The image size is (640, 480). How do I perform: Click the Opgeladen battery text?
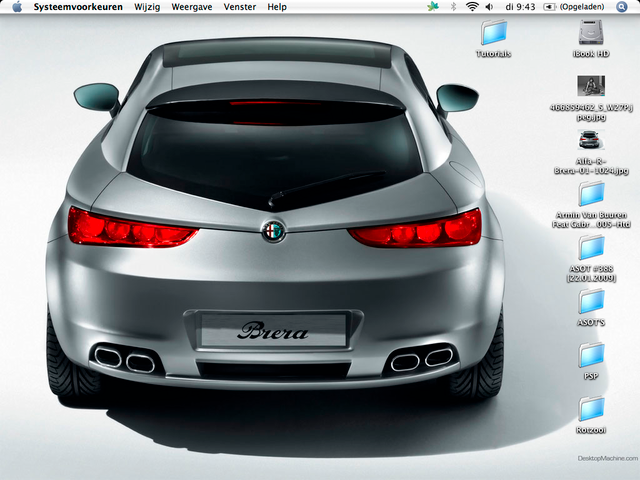click(x=582, y=7)
